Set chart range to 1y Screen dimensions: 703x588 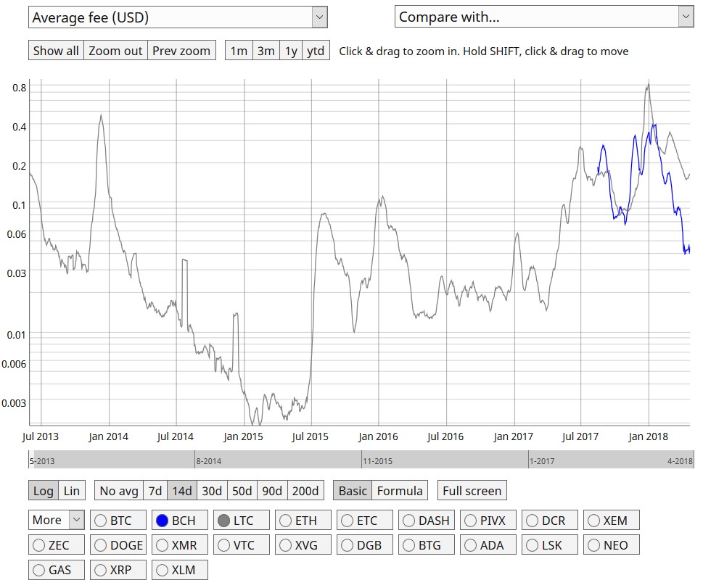click(x=291, y=51)
